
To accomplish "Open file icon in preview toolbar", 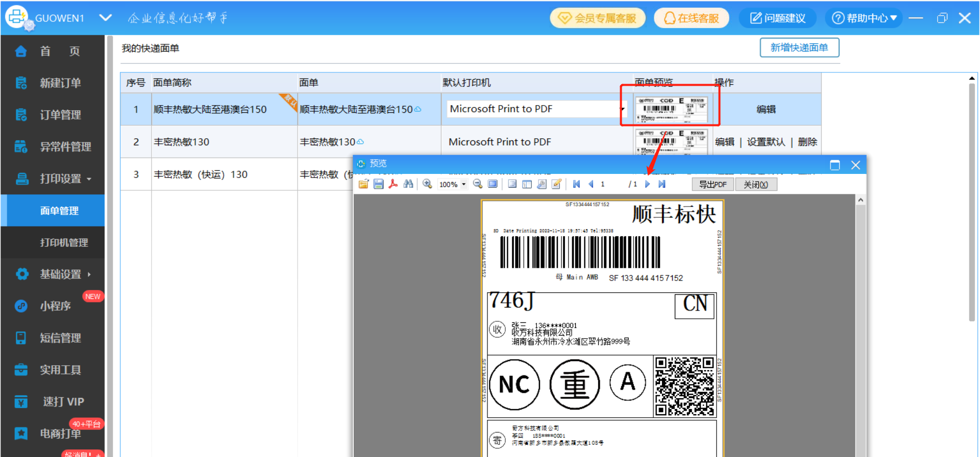I will [363, 184].
